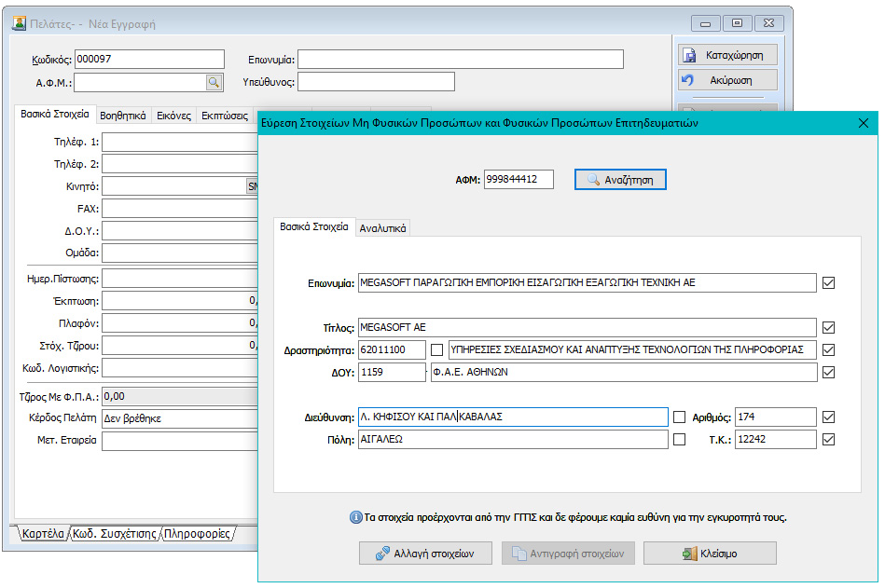Toggle the Επωνυμία checkbox

pyautogui.click(x=828, y=282)
